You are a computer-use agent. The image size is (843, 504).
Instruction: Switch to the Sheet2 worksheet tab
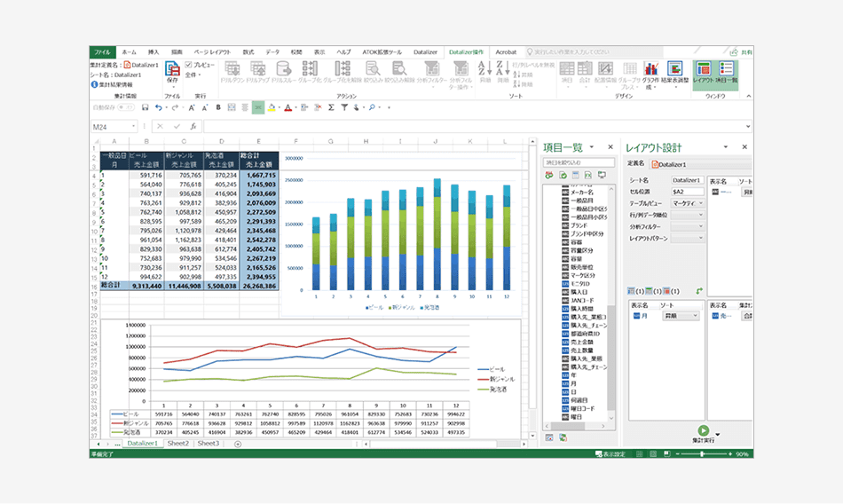pos(178,443)
